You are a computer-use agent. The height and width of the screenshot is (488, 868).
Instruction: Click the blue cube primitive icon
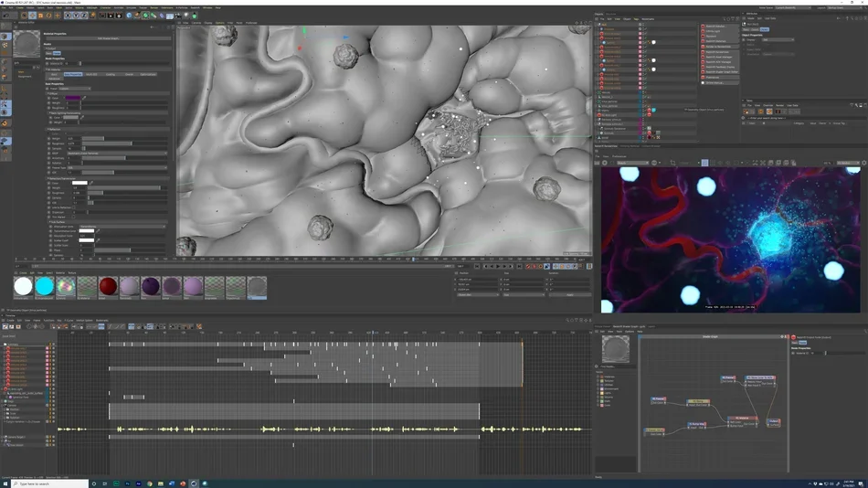pos(129,16)
